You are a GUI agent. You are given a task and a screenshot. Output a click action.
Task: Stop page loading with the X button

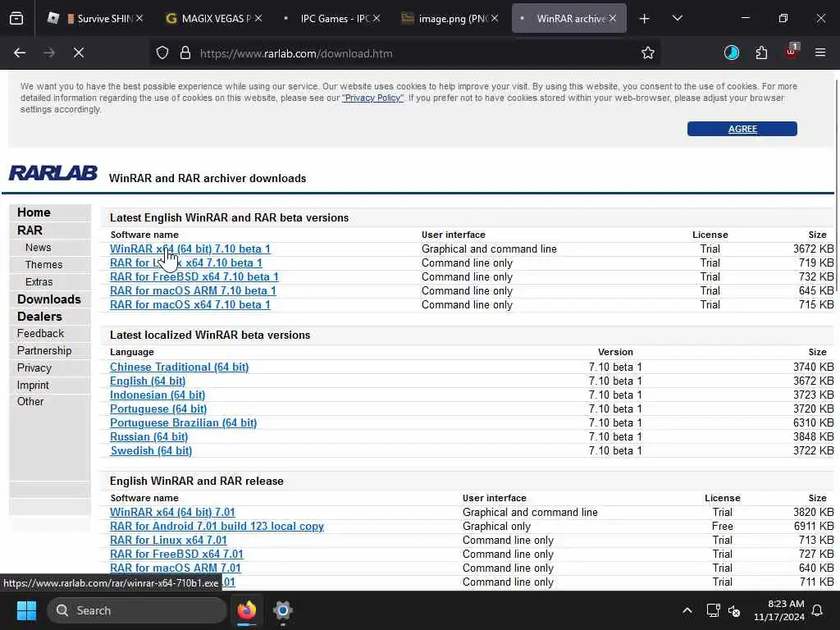pos(79,52)
